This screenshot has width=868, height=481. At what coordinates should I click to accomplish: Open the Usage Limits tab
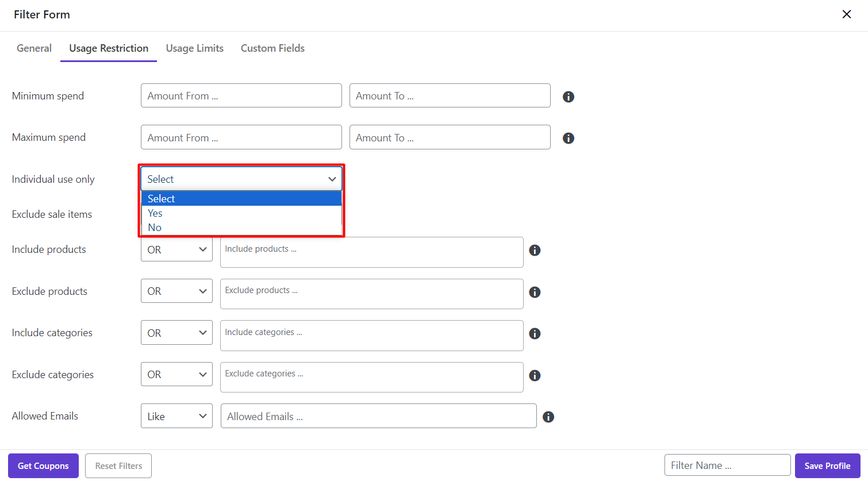194,48
